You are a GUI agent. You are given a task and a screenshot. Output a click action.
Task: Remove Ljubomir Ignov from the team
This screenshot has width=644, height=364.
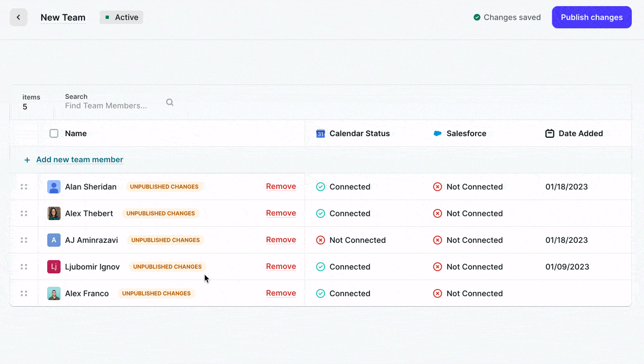281,267
